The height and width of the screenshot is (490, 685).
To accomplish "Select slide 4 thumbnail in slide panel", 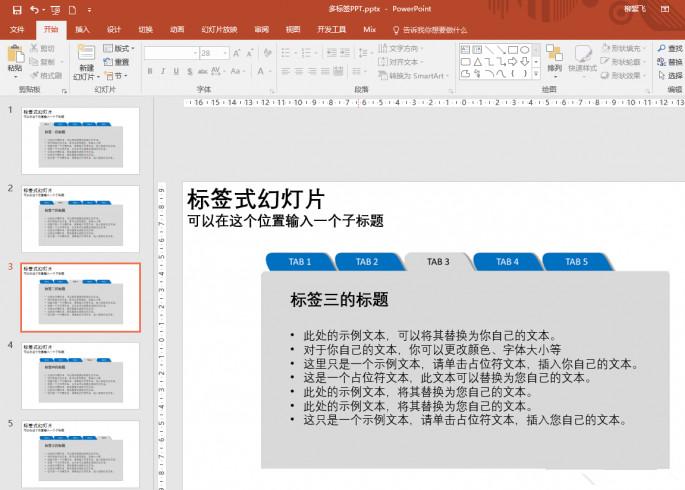I will [81, 375].
